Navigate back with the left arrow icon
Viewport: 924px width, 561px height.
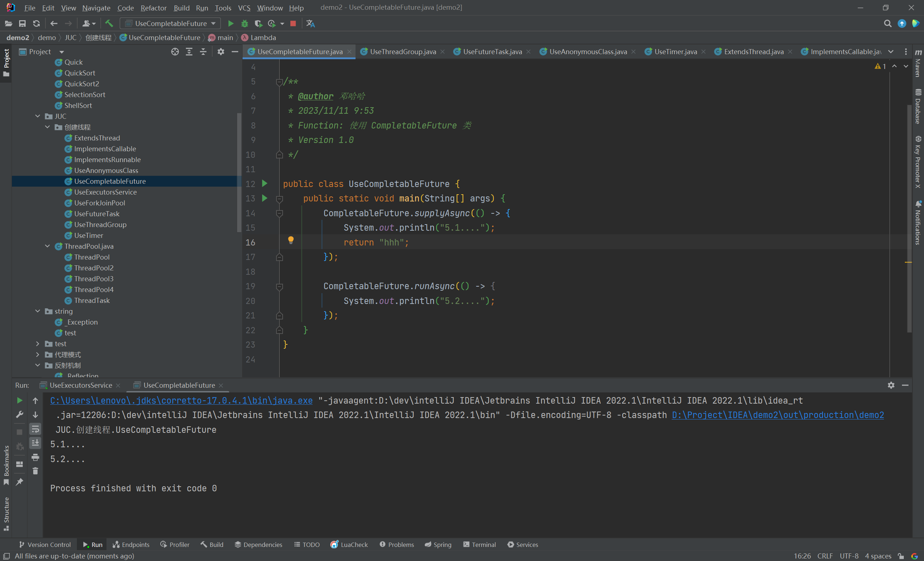(x=54, y=23)
